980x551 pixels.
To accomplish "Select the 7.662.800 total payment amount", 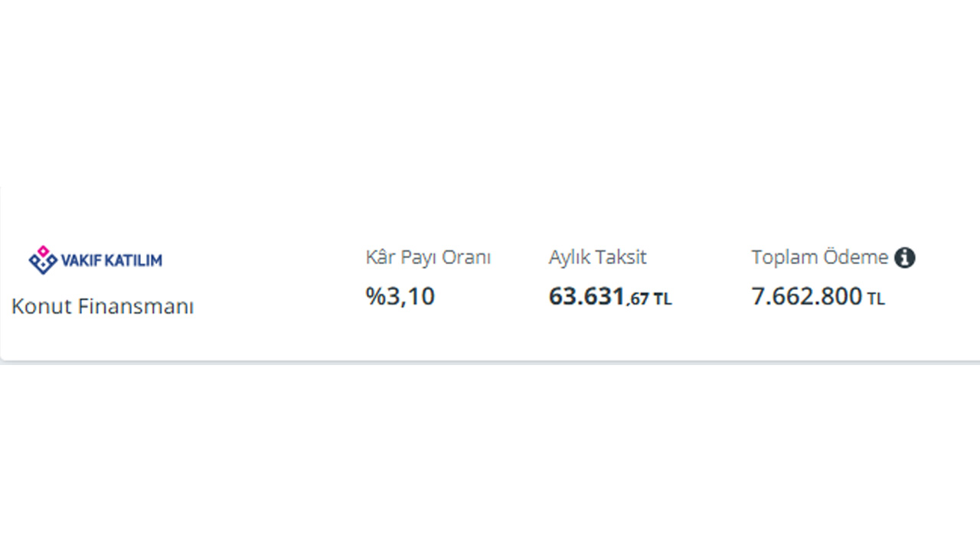I will coord(807,296).
